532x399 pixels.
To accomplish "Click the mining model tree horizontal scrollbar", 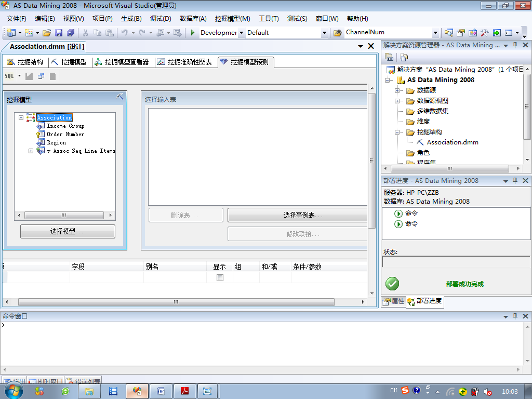I will (x=64, y=215).
